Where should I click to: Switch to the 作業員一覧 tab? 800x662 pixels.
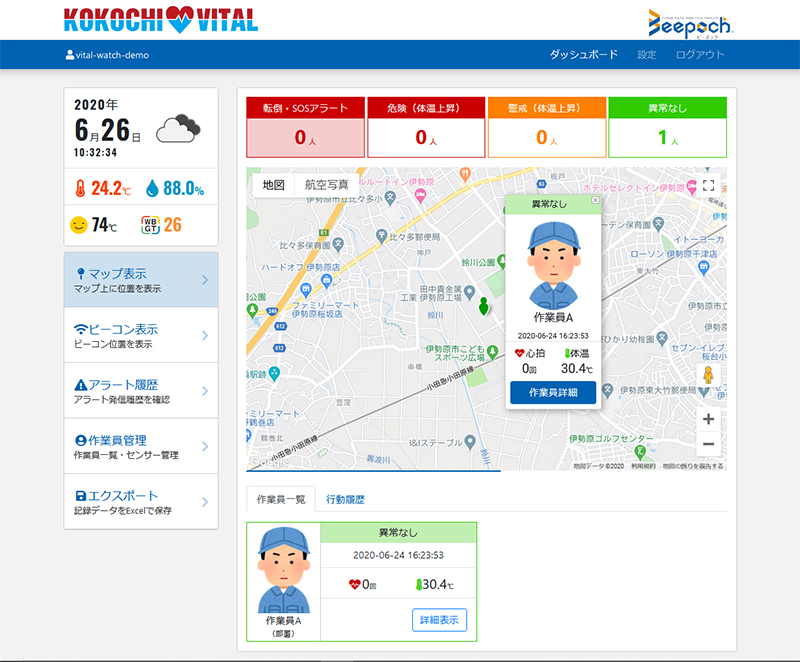pyautogui.click(x=281, y=499)
